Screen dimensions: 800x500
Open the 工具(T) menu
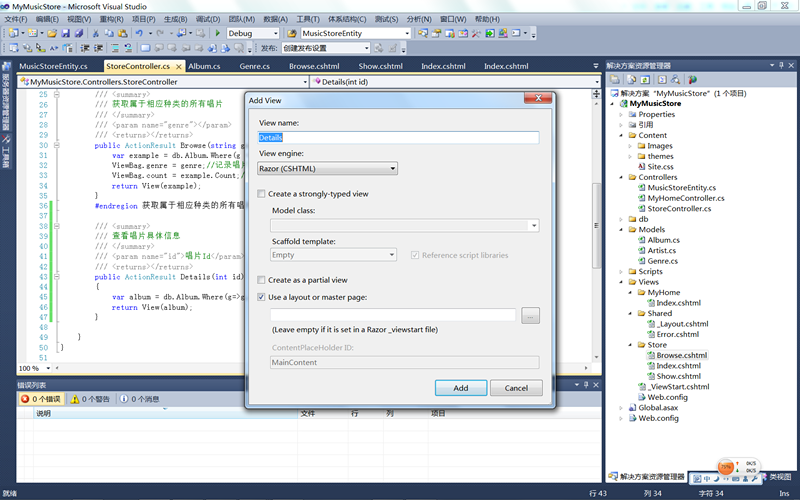[308, 19]
